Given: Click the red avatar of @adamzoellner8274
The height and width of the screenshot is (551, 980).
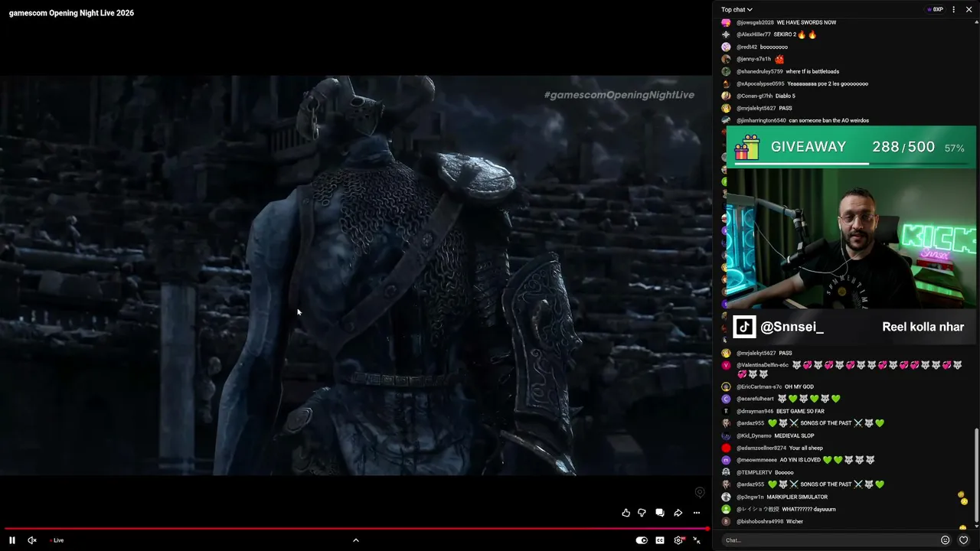Looking at the screenshot, I should point(726,448).
